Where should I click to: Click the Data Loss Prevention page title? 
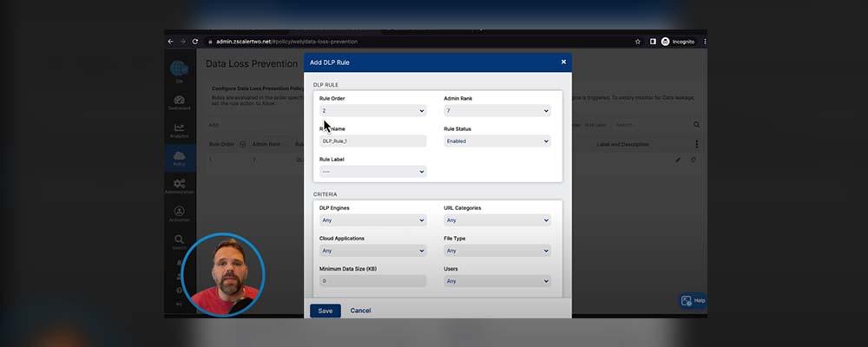tap(252, 63)
